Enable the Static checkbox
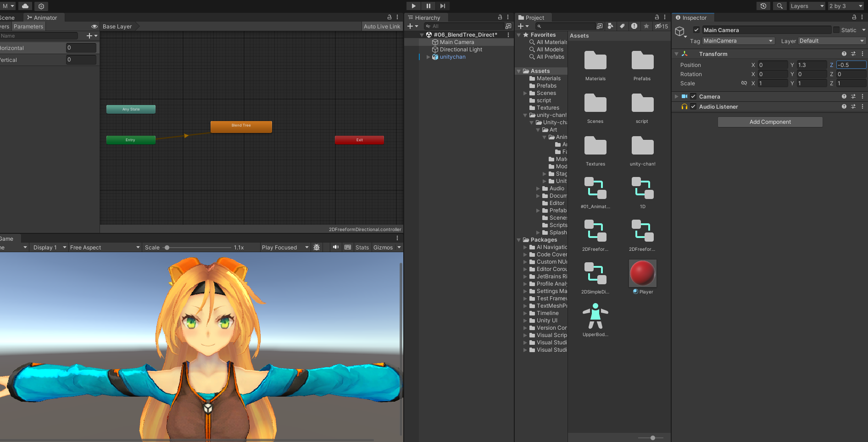Screen dimensions: 868x442 click(x=836, y=30)
